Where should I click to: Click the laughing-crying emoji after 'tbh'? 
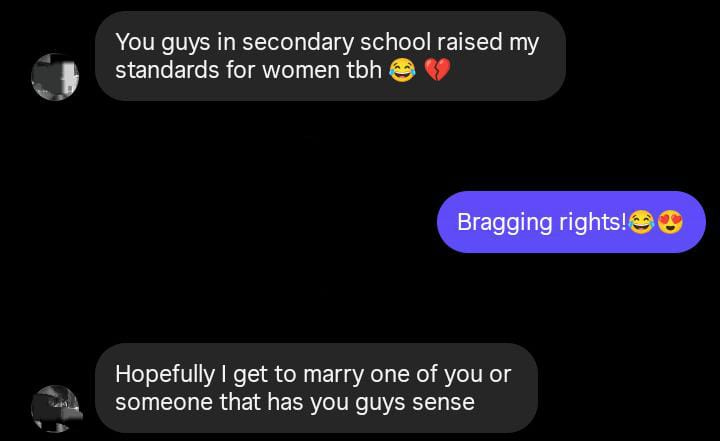pyautogui.click(x=403, y=70)
